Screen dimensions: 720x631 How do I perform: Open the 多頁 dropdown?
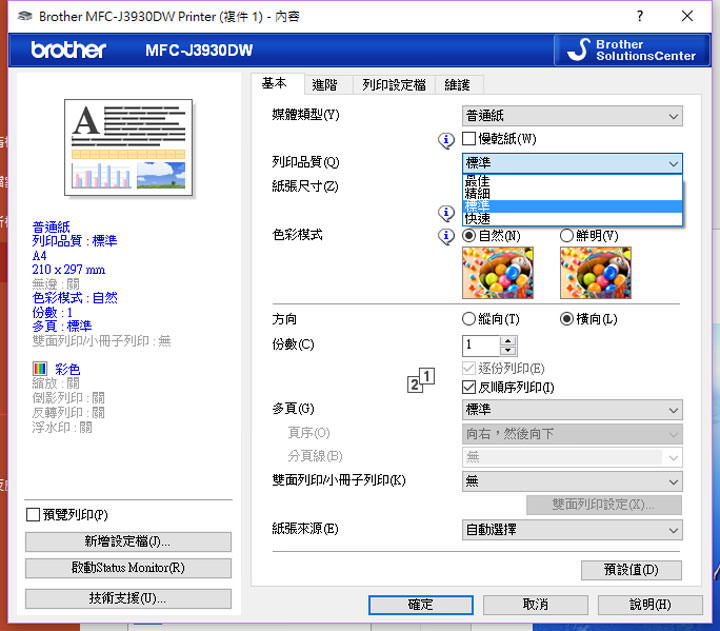coord(572,410)
